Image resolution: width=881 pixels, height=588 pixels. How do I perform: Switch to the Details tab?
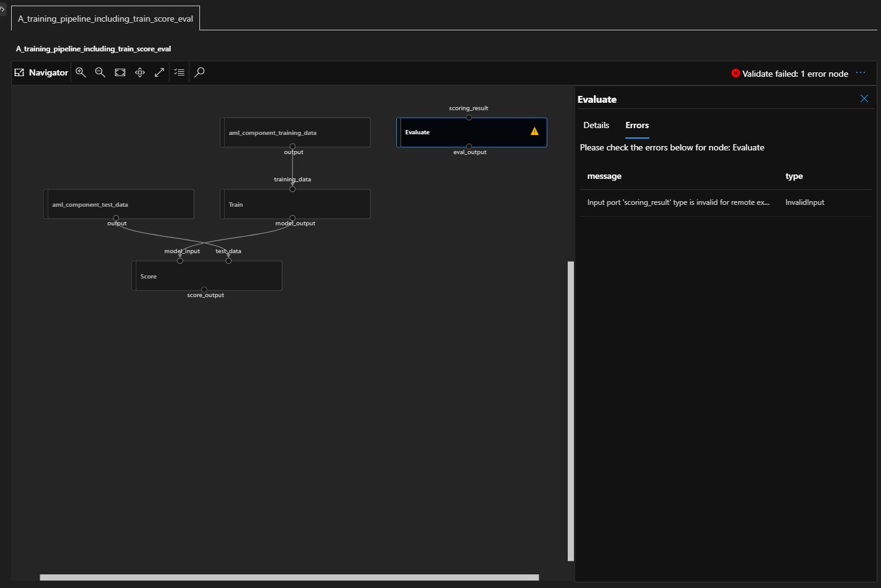(596, 125)
